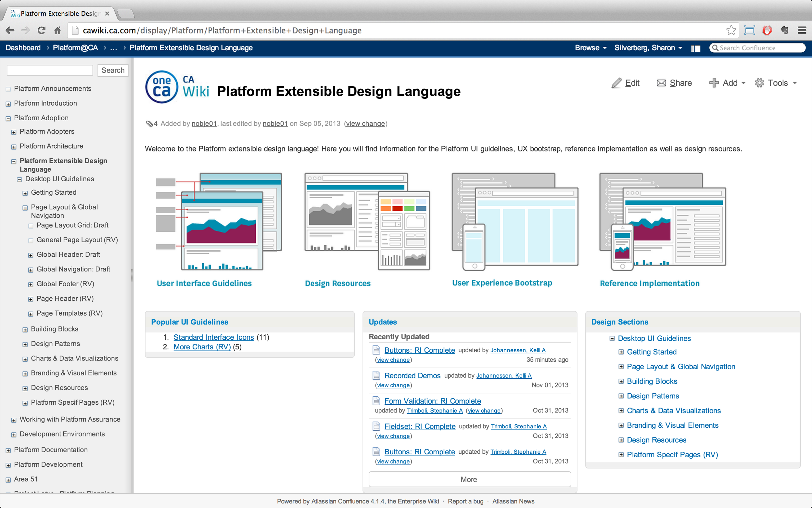Click the view change link in page metadata
The width and height of the screenshot is (812, 508).
click(x=365, y=124)
